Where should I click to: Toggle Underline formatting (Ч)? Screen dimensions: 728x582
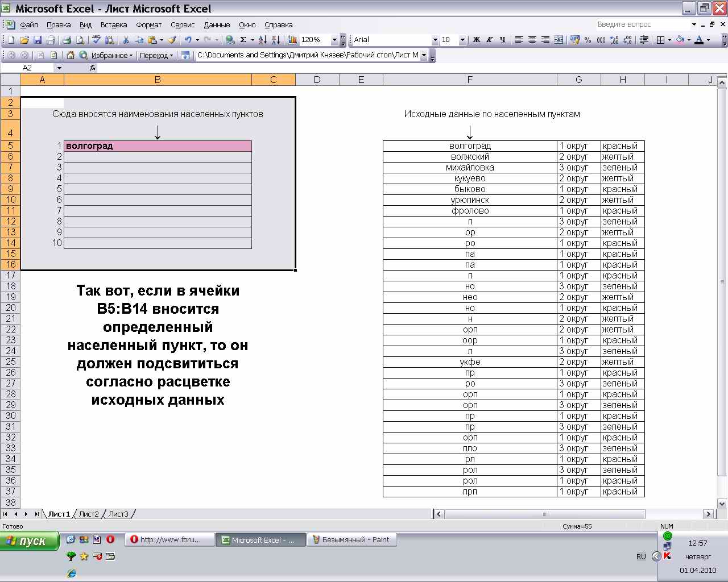[502, 40]
